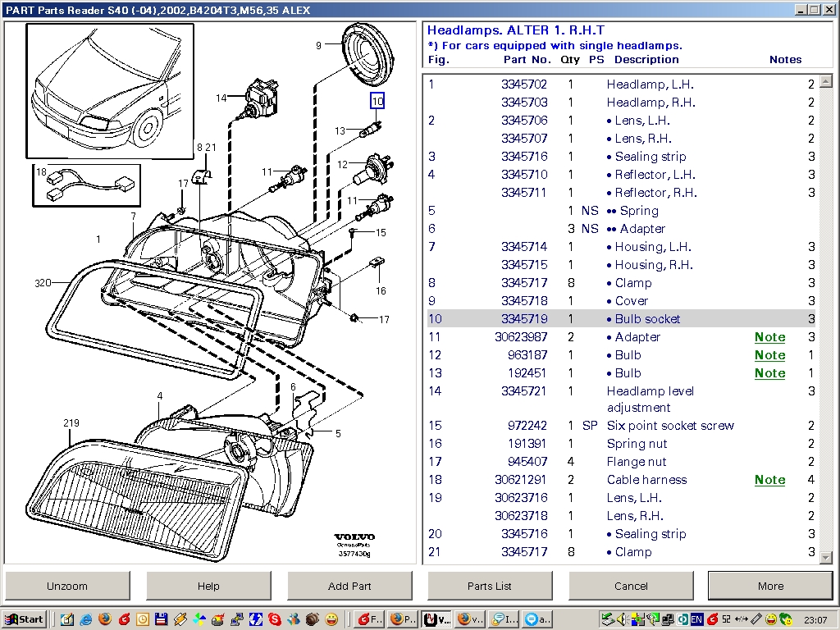Open the Note link for Cable harness
Viewport: 840px width, 630px height.
(x=769, y=480)
